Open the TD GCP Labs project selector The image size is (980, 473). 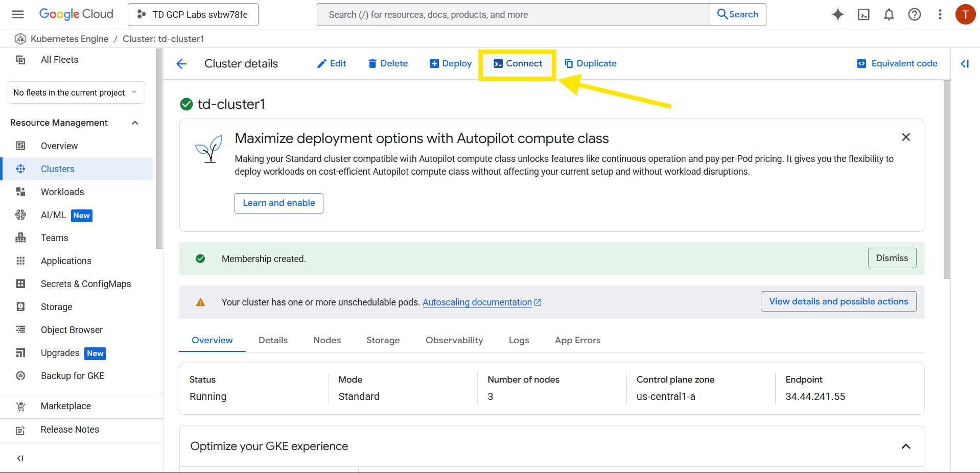tap(193, 14)
